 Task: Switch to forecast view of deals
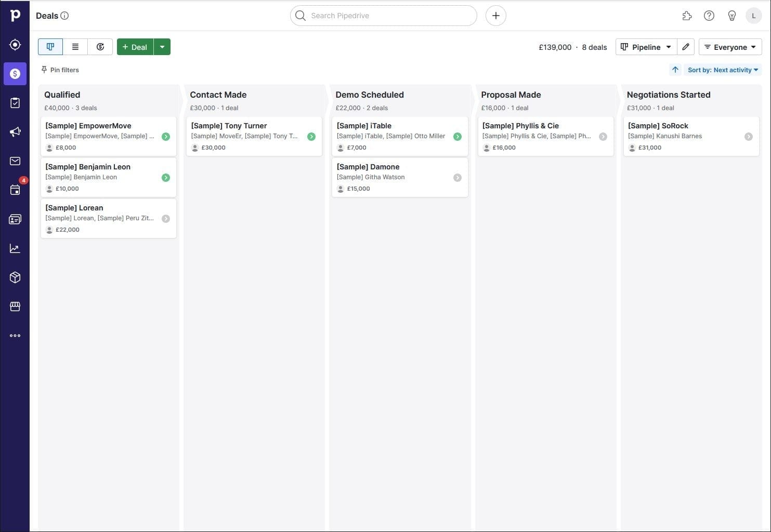(x=100, y=47)
